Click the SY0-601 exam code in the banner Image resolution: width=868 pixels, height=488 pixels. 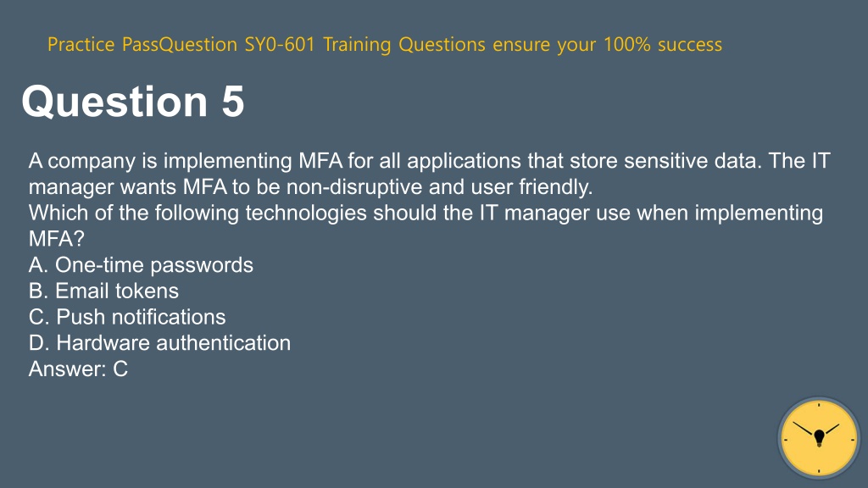pyautogui.click(x=280, y=44)
